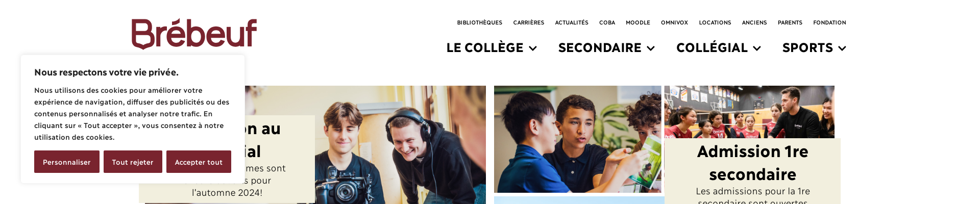Click the Brébeuf logo
This screenshot has height=204, width=980.
tap(194, 34)
